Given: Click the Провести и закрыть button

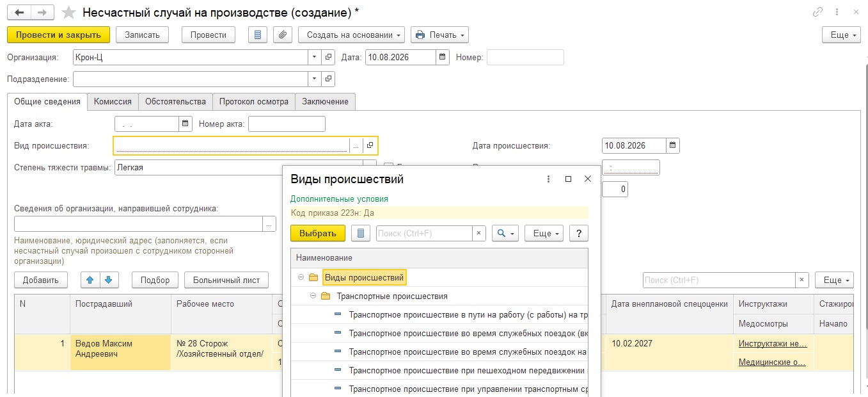Looking at the screenshot, I should [x=58, y=35].
